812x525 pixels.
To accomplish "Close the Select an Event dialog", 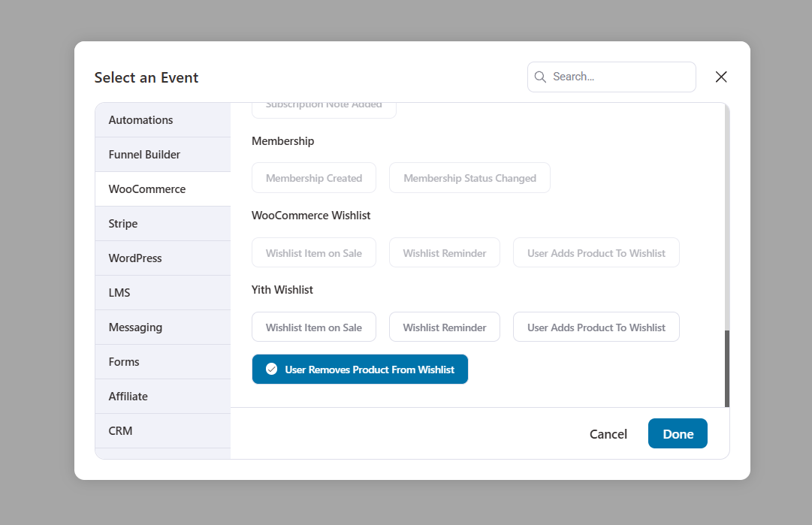I will (x=721, y=77).
